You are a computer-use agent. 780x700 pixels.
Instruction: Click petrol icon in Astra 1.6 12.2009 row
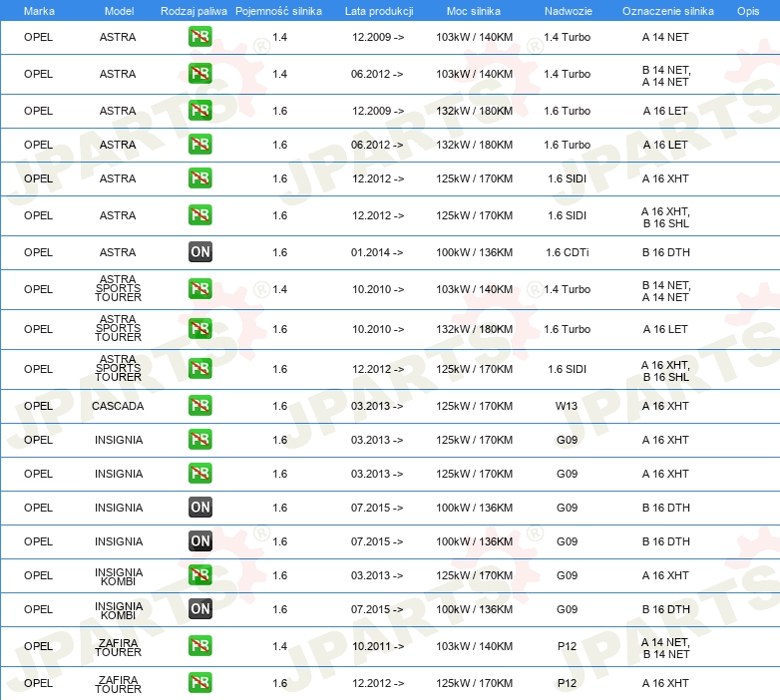[x=199, y=111]
